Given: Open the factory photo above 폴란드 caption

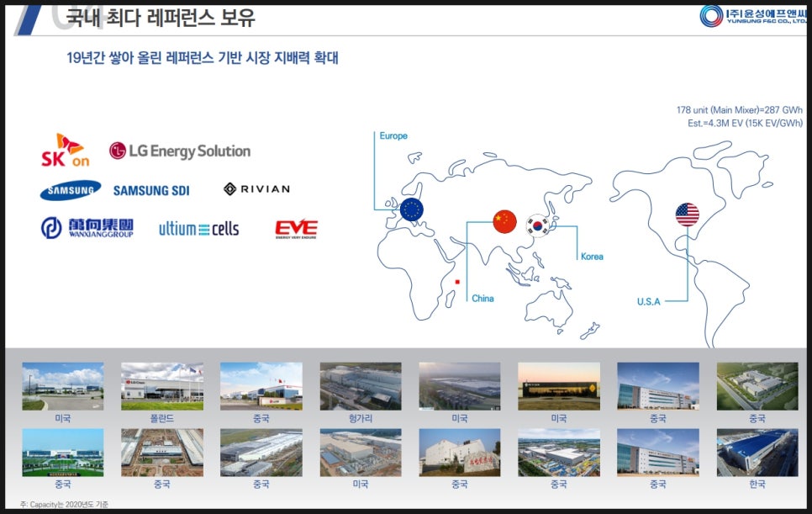Looking at the screenshot, I should 162,386.
